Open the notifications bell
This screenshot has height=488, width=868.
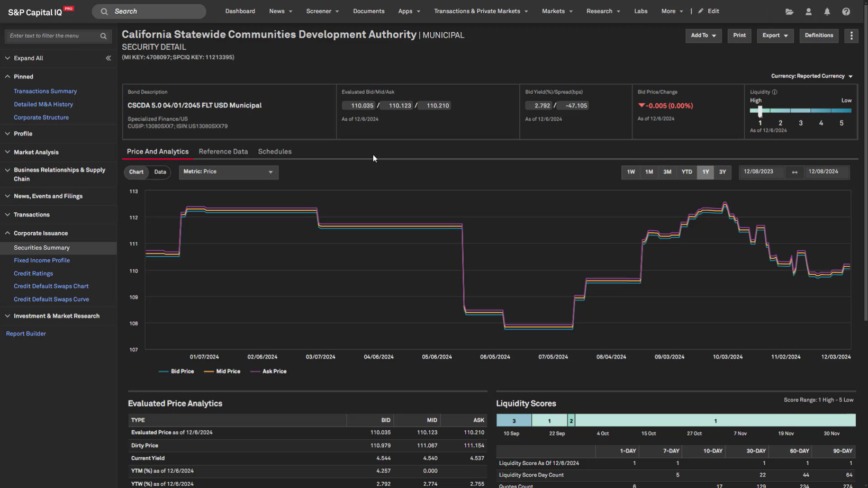827,11
